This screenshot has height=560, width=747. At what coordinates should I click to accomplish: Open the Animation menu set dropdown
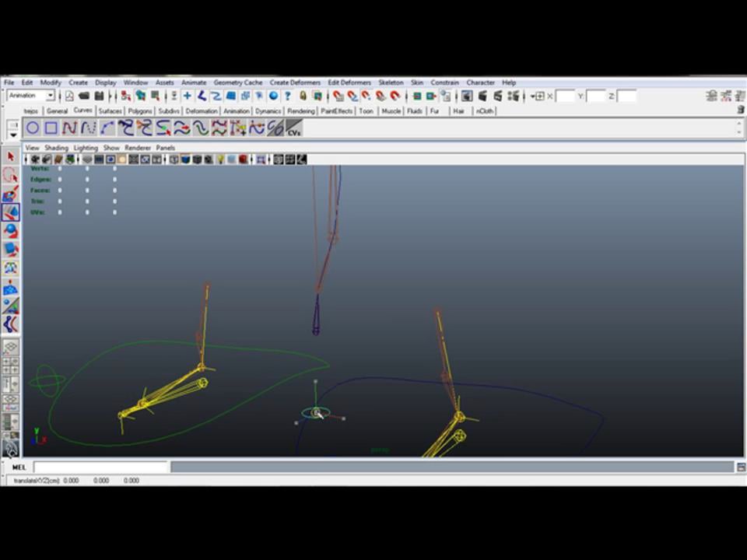(x=31, y=96)
